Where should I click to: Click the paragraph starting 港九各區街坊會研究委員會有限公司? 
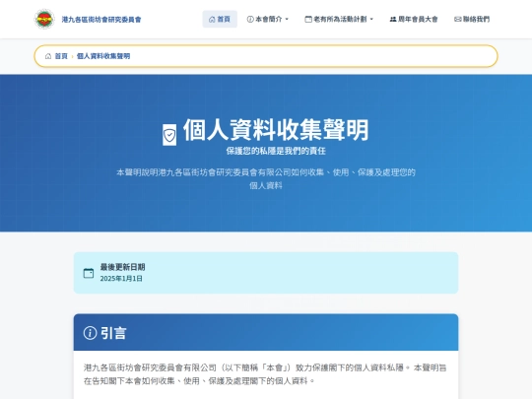pos(265,374)
